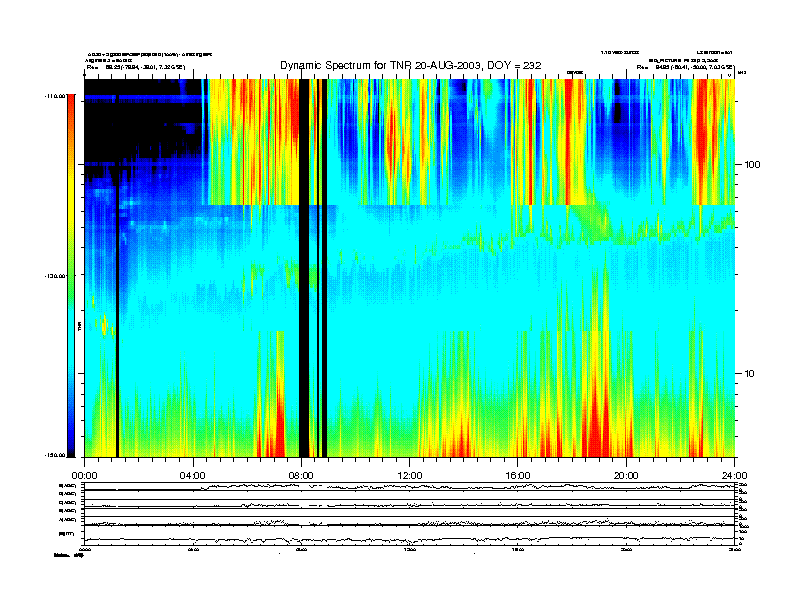Click the color scale bar legend
Image resolution: width=792 pixels, height=612 pixels.
tap(71, 275)
